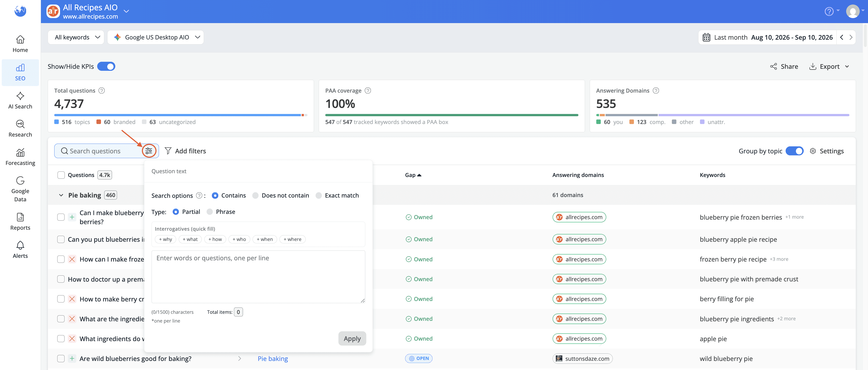
Task: Open the Export dropdown menu
Action: coord(829,66)
